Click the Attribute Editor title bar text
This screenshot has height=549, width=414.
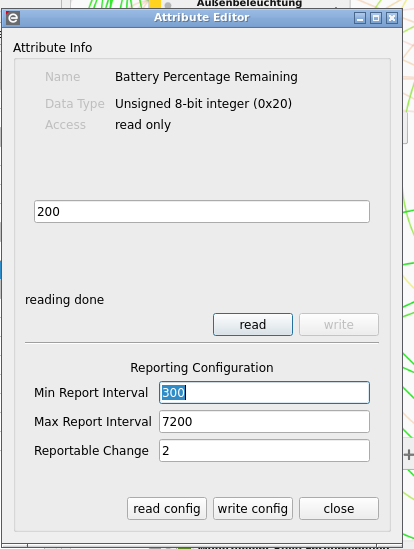(202, 18)
